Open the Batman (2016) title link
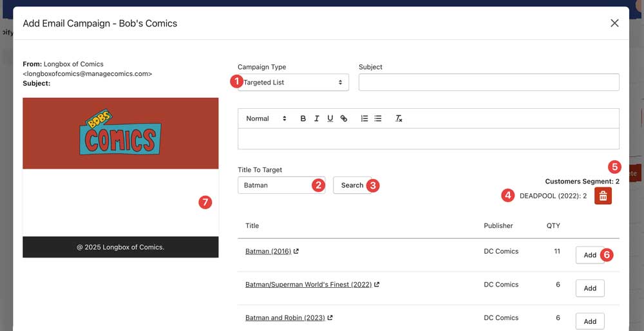The width and height of the screenshot is (644, 331). pos(268,251)
